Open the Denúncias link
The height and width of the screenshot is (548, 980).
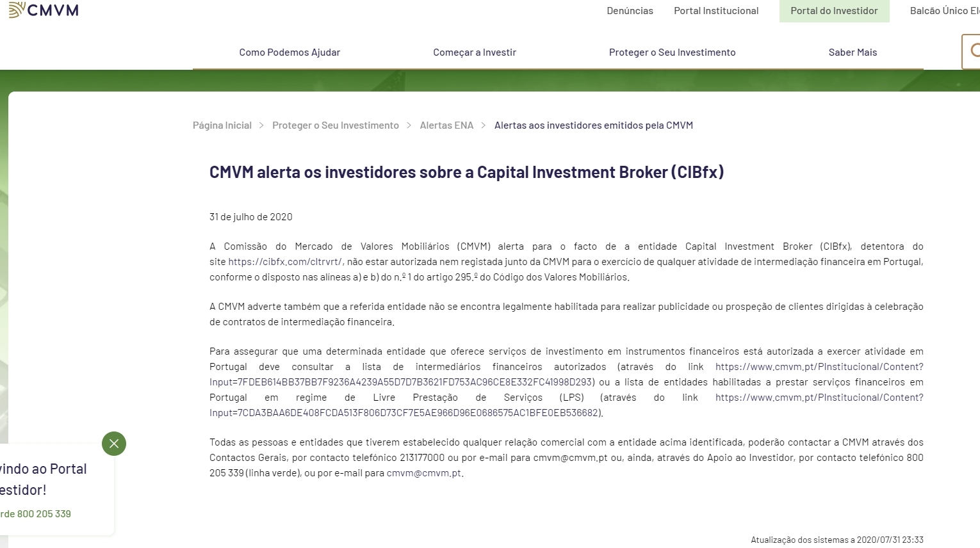pyautogui.click(x=630, y=11)
